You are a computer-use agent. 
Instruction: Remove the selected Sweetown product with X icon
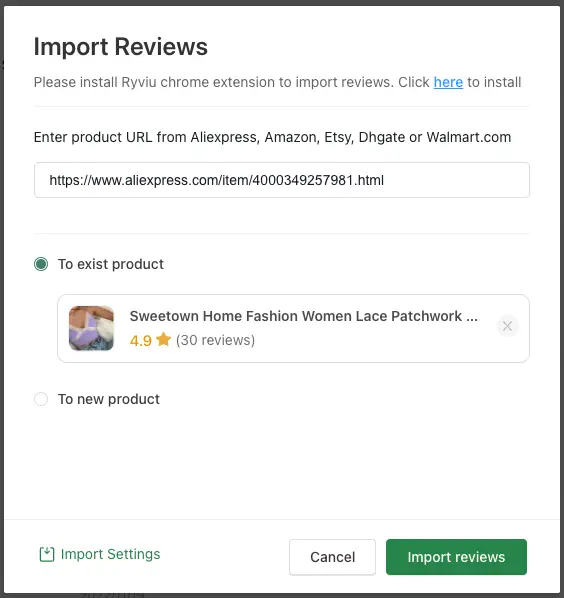pos(507,326)
